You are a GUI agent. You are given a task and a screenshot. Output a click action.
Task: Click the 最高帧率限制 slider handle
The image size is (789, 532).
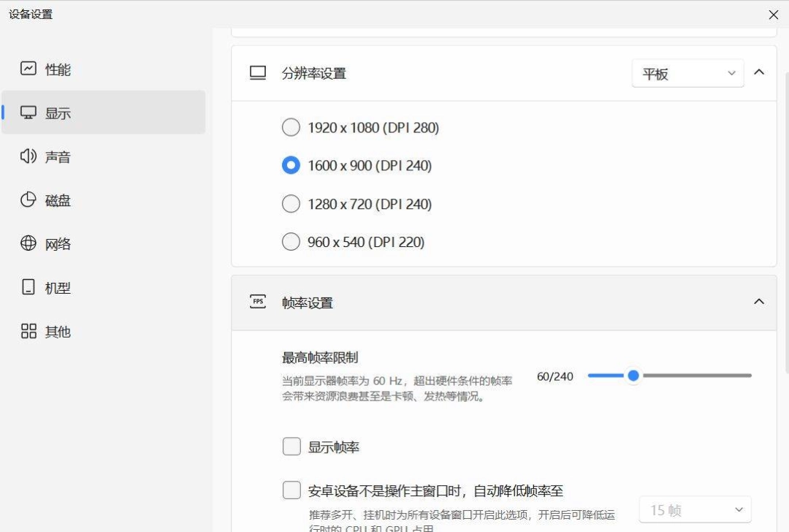(x=633, y=376)
